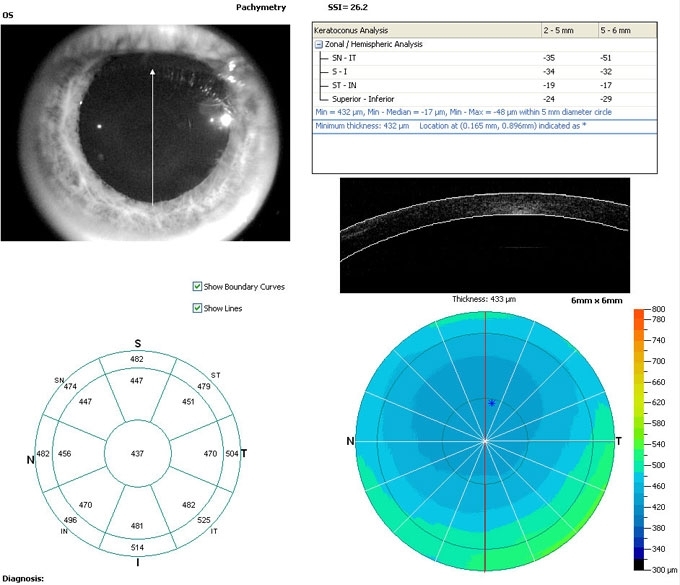Click the corneal OCT cross-section image
This screenshot has height=585, width=680.
pyautogui.click(x=485, y=235)
